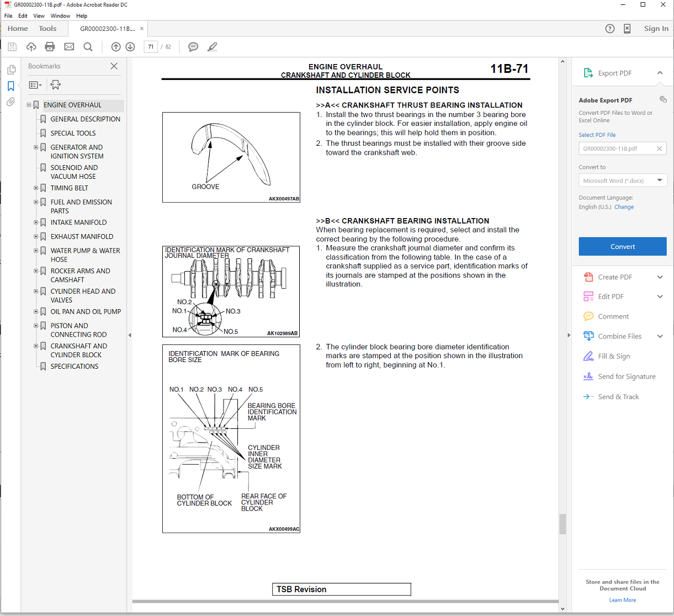
Task: Collapse the Export PDF section
Action: point(660,73)
